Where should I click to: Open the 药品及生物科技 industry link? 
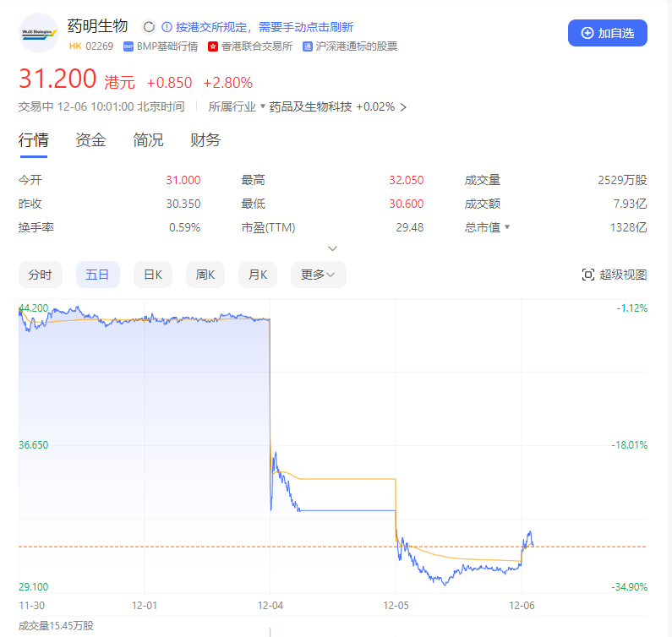tap(310, 106)
